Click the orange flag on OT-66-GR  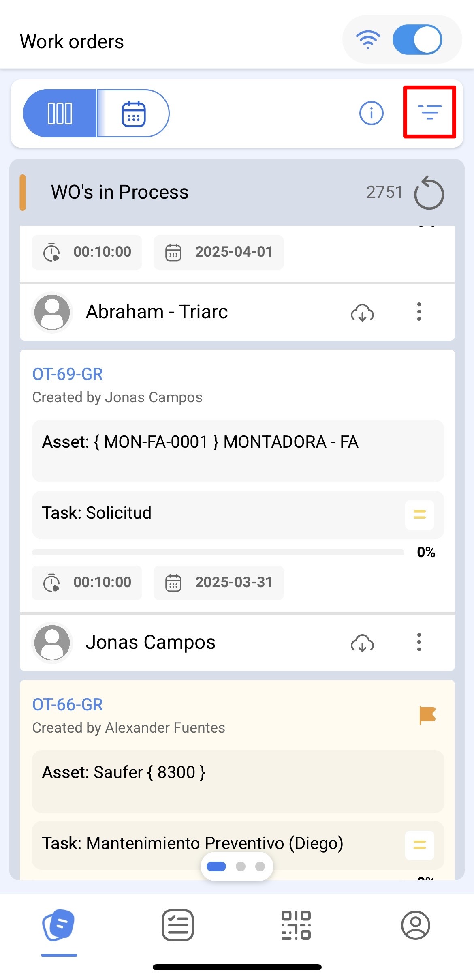[427, 715]
